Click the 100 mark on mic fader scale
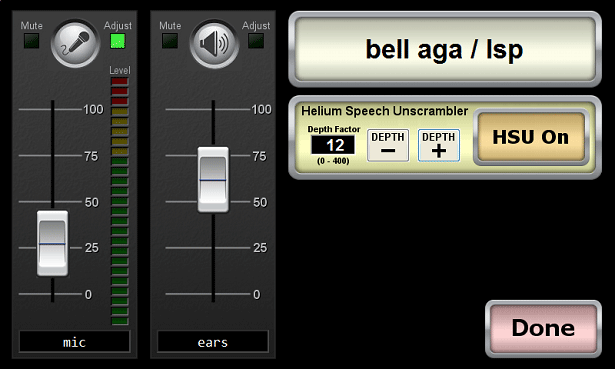 93,109
